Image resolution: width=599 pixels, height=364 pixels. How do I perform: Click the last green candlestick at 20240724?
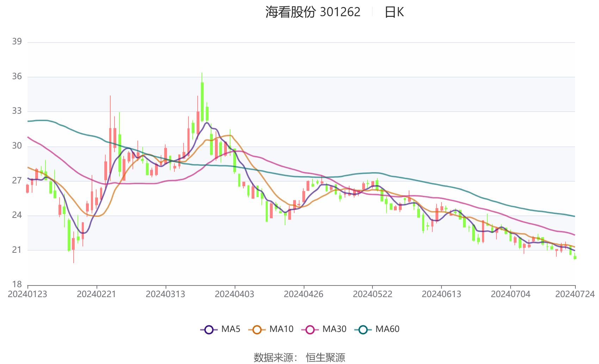[x=575, y=257]
